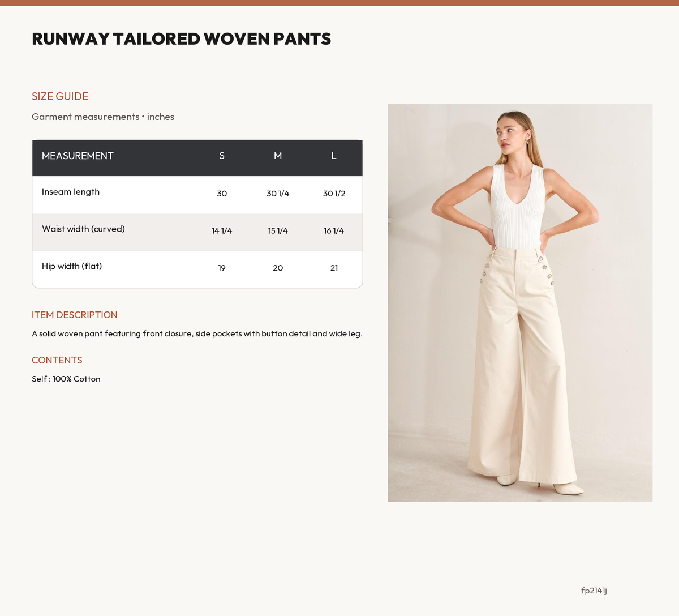Click the Runway Tailored Woven Pants title
This screenshot has height=616, width=679.
click(x=182, y=38)
